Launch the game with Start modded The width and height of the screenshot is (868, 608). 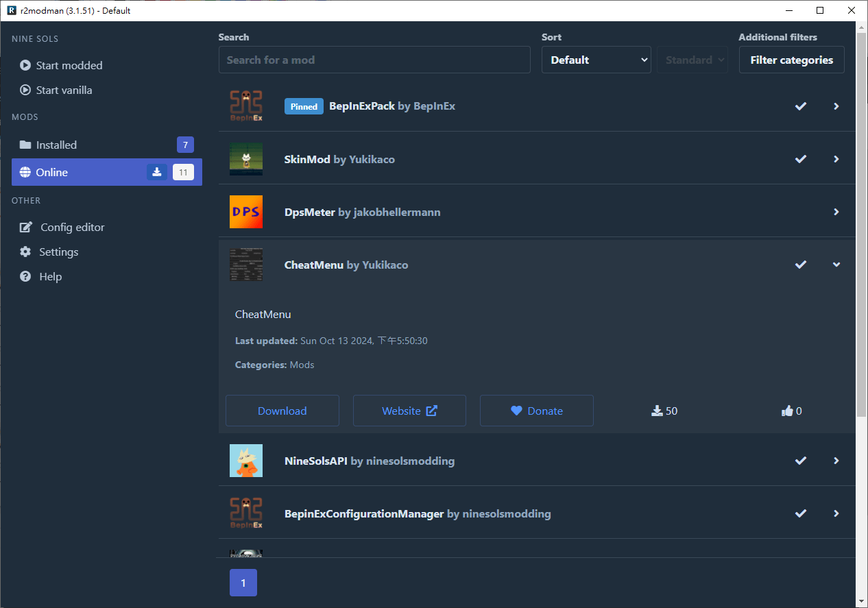pos(69,65)
